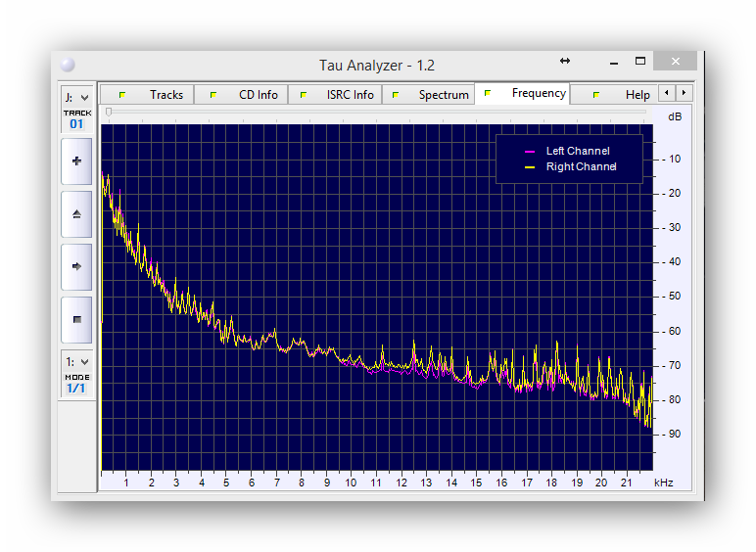Expand the 1: mode dropdown
The height and width of the screenshot is (552, 756).
76,362
